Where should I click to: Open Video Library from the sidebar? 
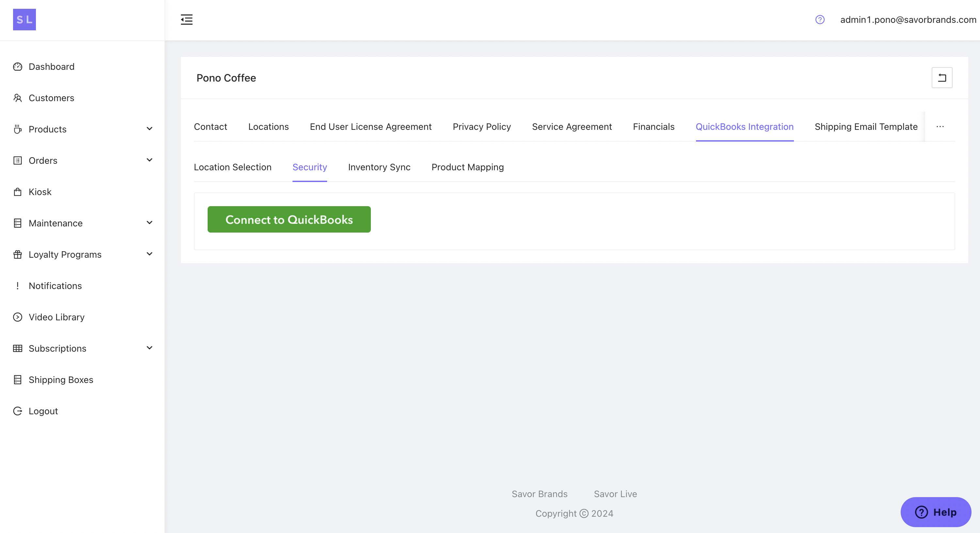56,317
